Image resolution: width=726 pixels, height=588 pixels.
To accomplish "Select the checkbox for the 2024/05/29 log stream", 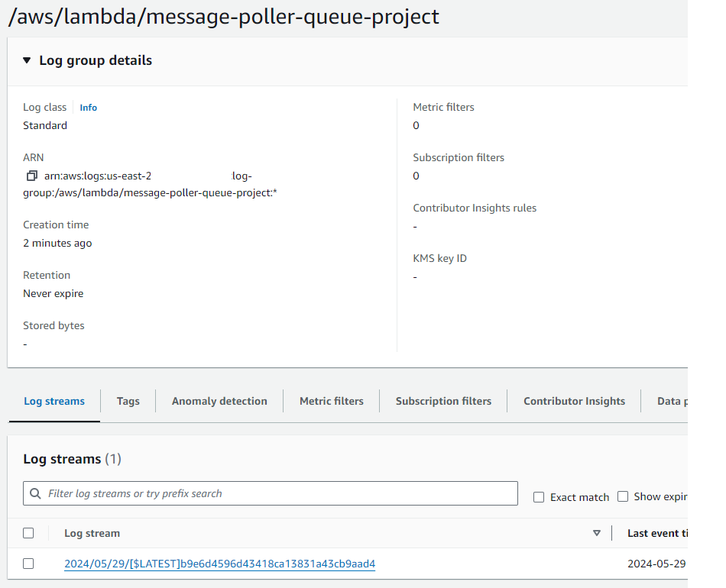I will point(28,564).
